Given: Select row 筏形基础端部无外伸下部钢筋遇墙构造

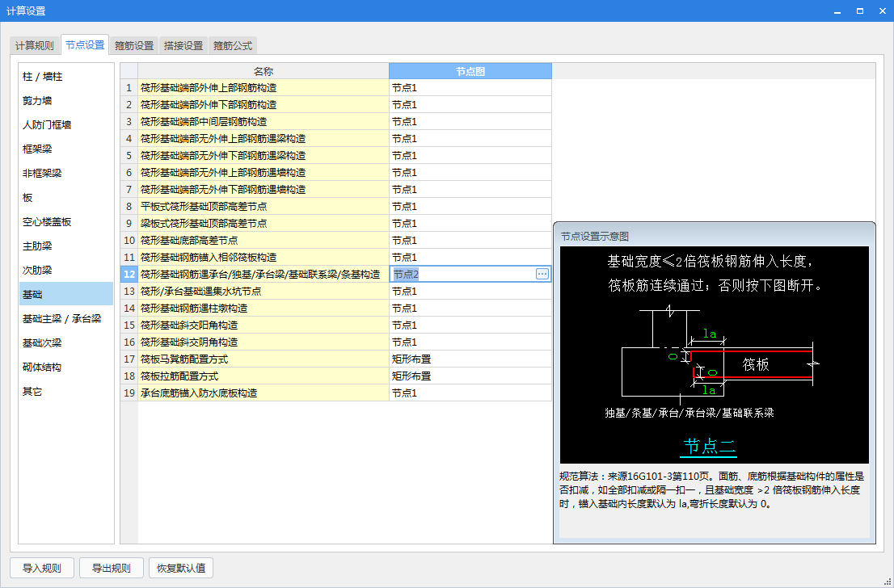Looking at the screenshot, I should 264,189.
